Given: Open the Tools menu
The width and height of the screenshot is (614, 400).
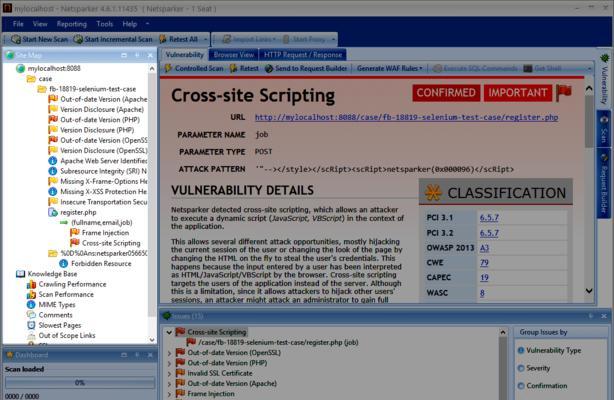Looking at the screenshot, I should click(x=105, y=24).
